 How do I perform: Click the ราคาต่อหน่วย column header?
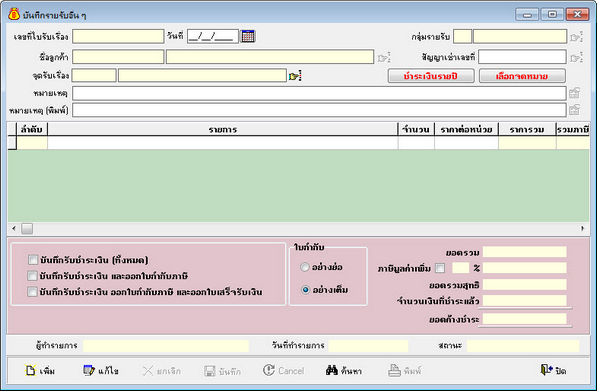466,129
